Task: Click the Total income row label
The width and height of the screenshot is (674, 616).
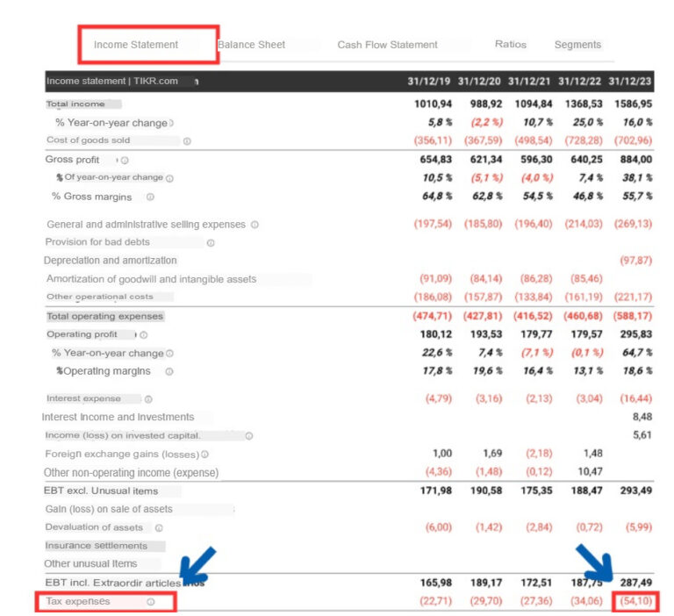Action: [x=76, y=104]
